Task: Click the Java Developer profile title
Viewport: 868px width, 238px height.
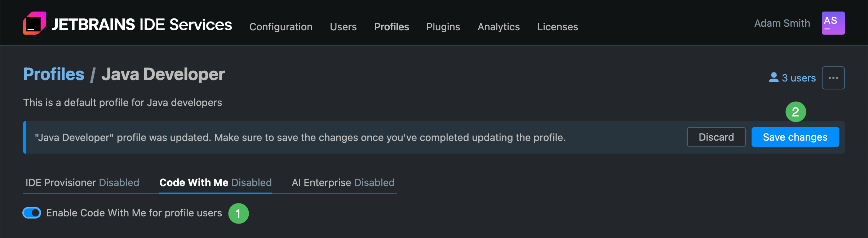Action: coord(163,74)
